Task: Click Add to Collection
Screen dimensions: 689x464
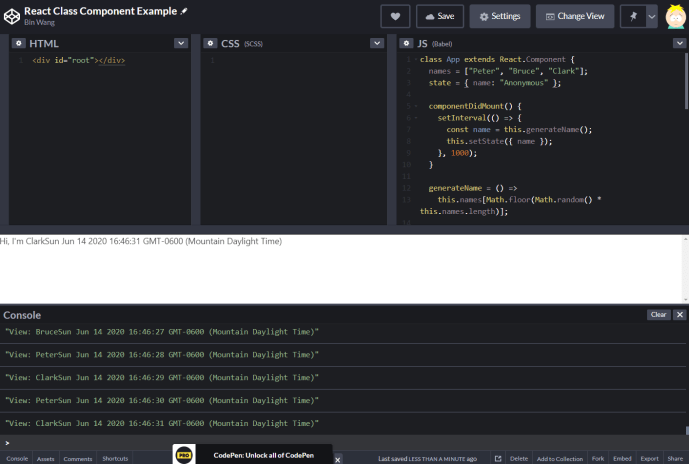Action: [560, 458]
